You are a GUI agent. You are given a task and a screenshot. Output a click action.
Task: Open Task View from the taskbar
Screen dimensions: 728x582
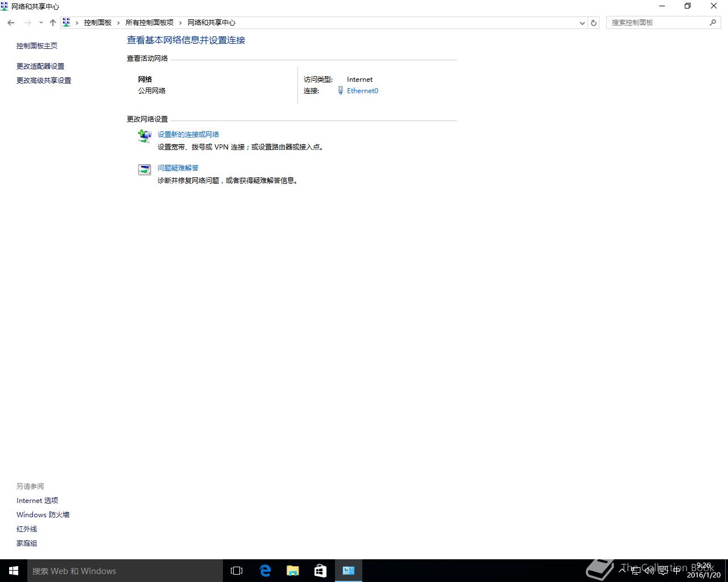click(x=237, y=571)
